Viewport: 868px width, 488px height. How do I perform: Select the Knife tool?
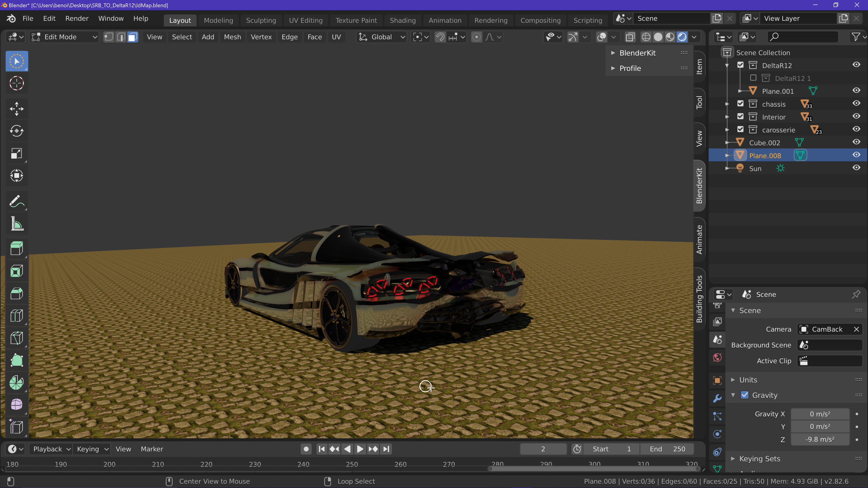[17, 338]
